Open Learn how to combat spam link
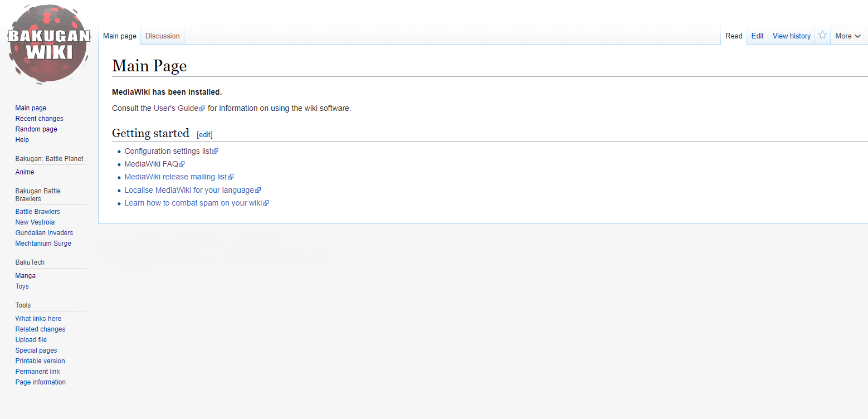The image size is (868, 419). [x=193, y=203]
